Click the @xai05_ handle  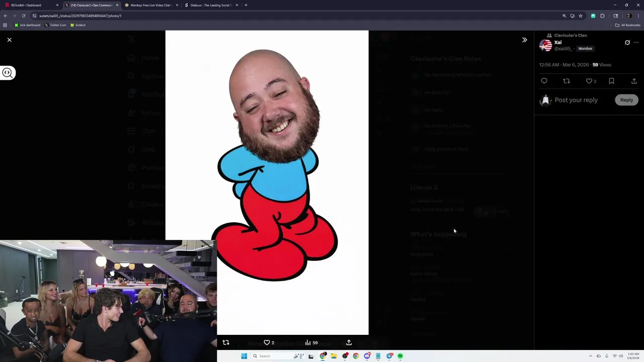[563, 49]
